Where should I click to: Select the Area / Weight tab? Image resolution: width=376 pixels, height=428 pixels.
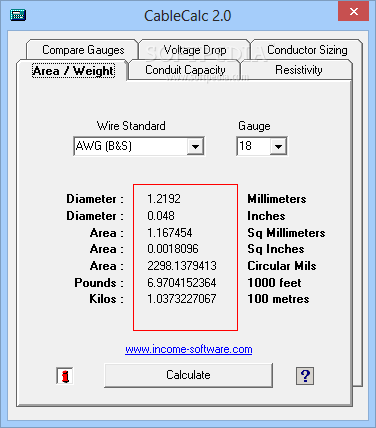pos(73,71)
